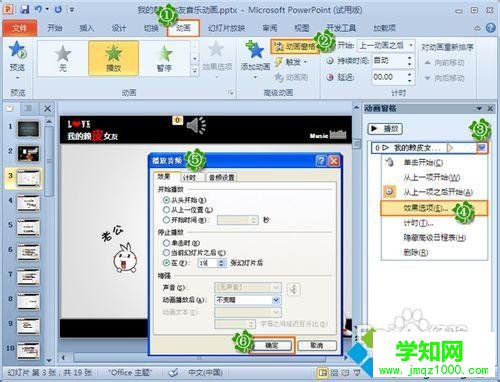Select 开始时间 radio button
This screenshot has width=500, height=382.
166,220
